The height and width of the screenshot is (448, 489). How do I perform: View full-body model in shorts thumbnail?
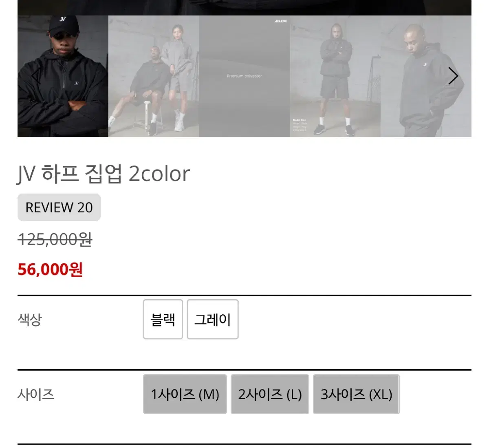coord(335,76)
